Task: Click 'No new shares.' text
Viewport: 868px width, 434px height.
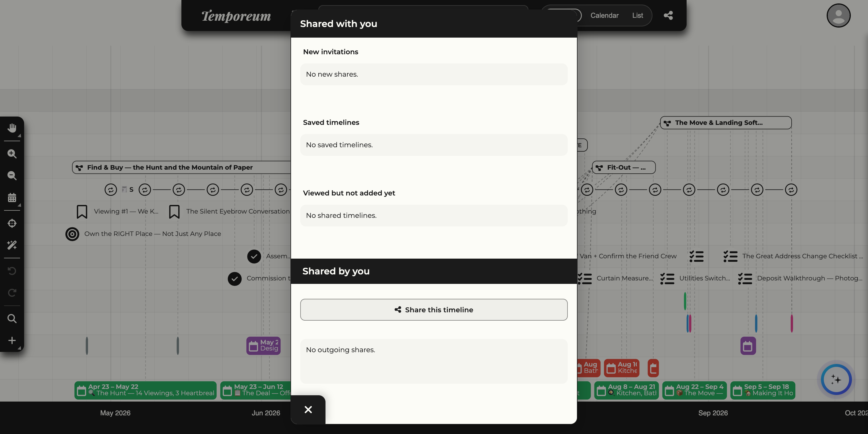Action: [x=332, y=74]
